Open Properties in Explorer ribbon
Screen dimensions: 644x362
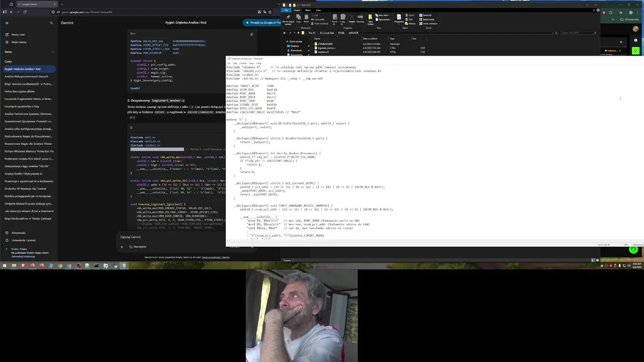tap(399, 19)
